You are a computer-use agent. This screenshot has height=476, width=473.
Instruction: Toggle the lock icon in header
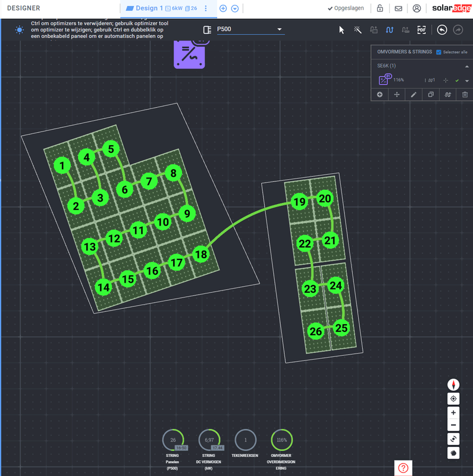point(380,8)
